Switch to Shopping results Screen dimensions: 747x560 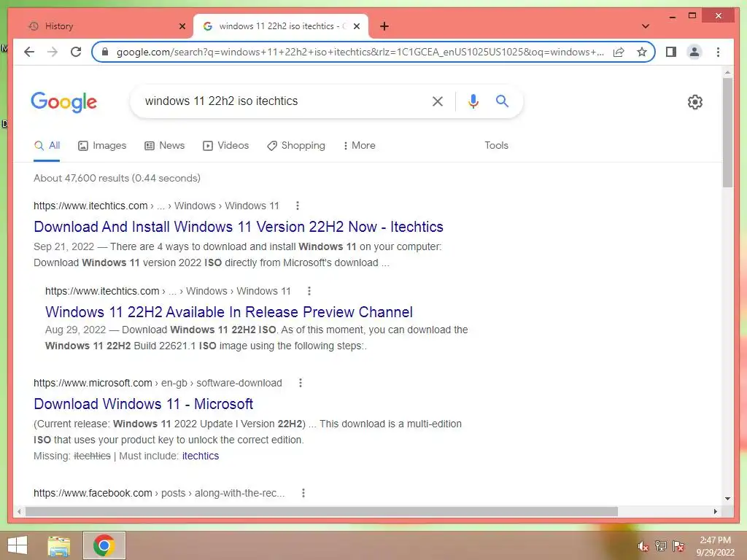pyautogui.click(x=296, y=146)
